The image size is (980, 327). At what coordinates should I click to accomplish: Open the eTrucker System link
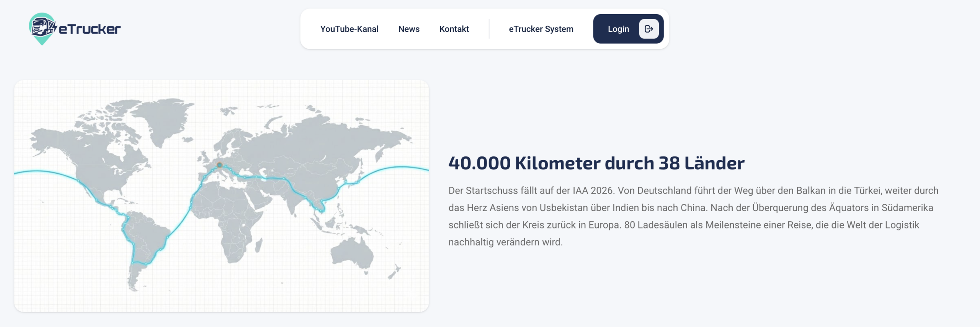541,29
